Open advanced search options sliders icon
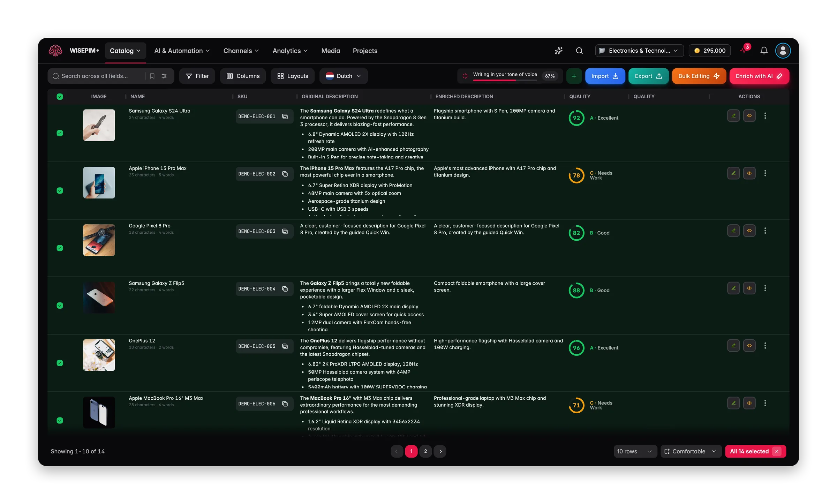 click(164, 76)
